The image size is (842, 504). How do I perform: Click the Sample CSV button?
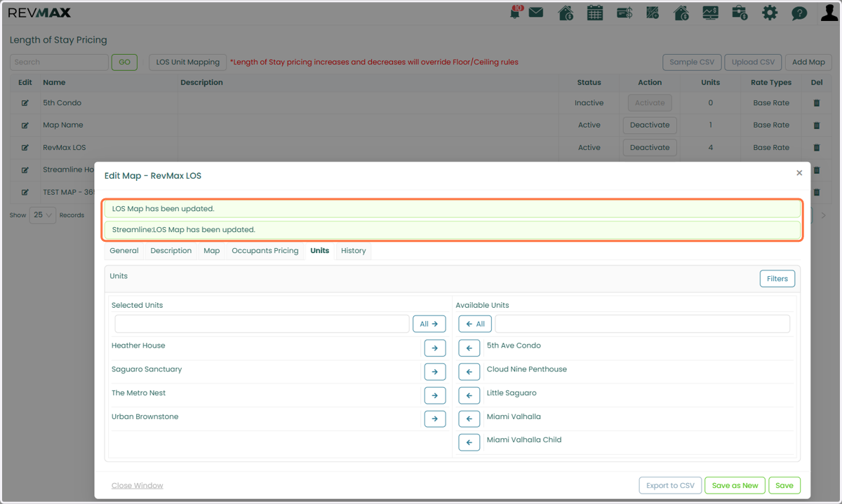[x=692, y=62]
